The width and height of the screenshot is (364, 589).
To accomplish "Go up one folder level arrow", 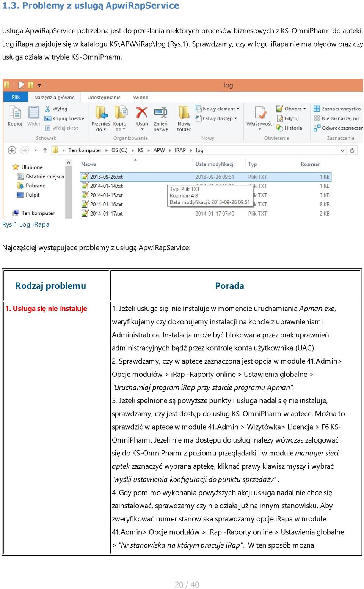I will pos(45,150).
